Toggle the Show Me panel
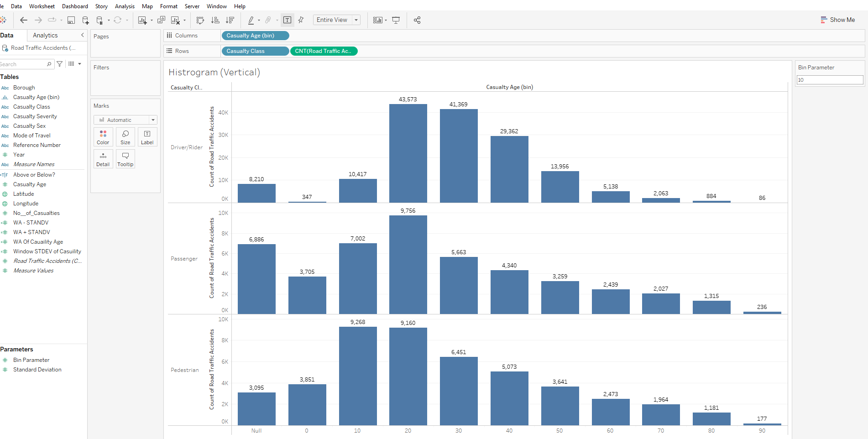 pyautogui.click(x=837, y=20)
